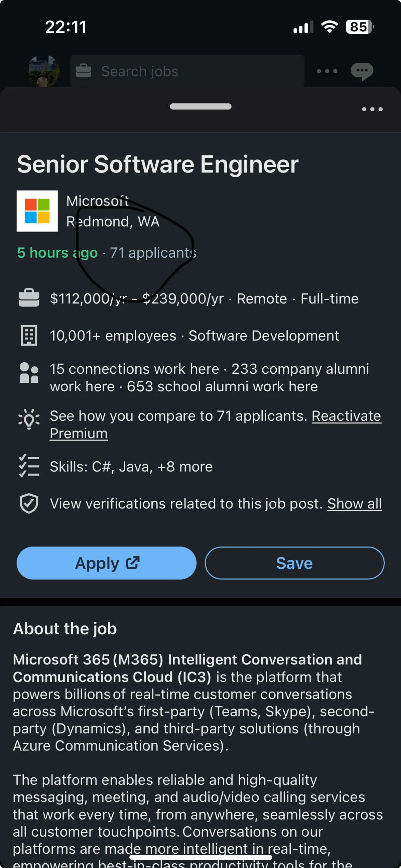The width and height of the screenshot is (401, 868).
Task: Tap the Search jobs field
Action: tap(187, 71)
